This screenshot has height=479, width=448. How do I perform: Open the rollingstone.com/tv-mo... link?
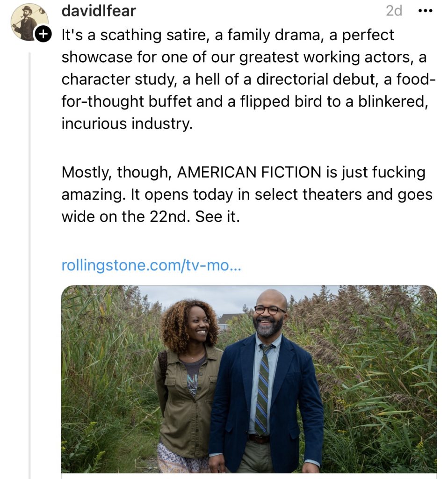coord(151,266)
